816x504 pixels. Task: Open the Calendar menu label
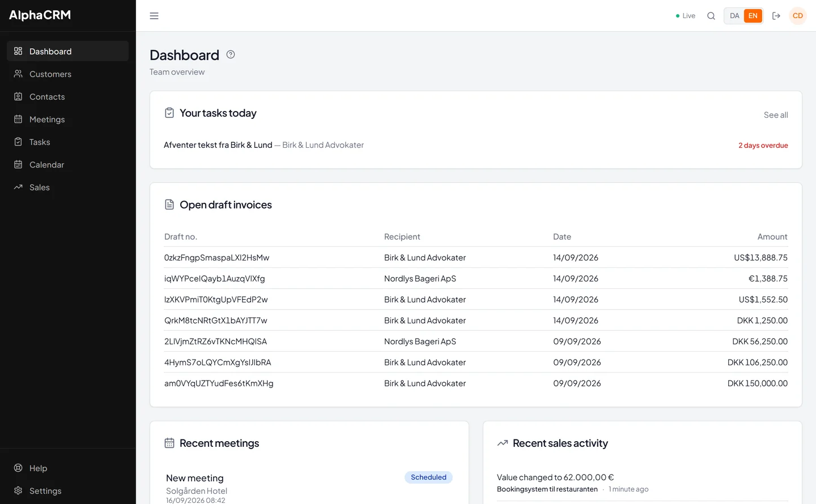(x=46, y=165)
